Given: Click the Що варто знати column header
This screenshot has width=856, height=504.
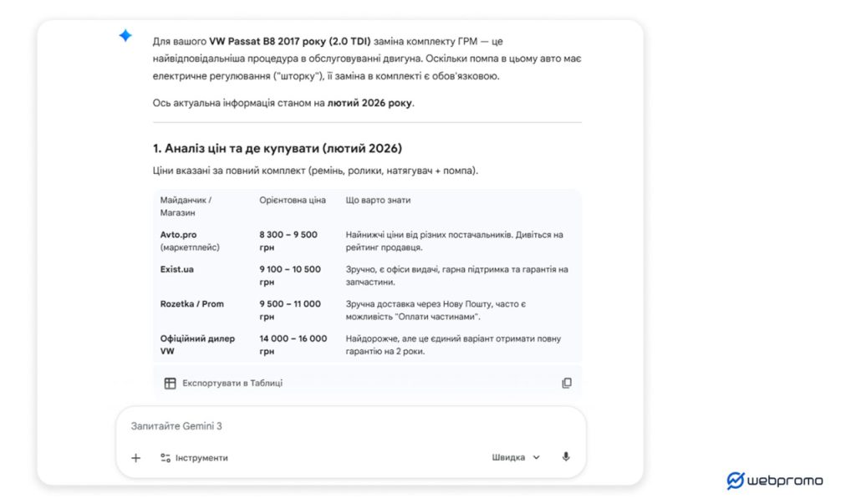Looking at the screenshot, I should point(378,201).
